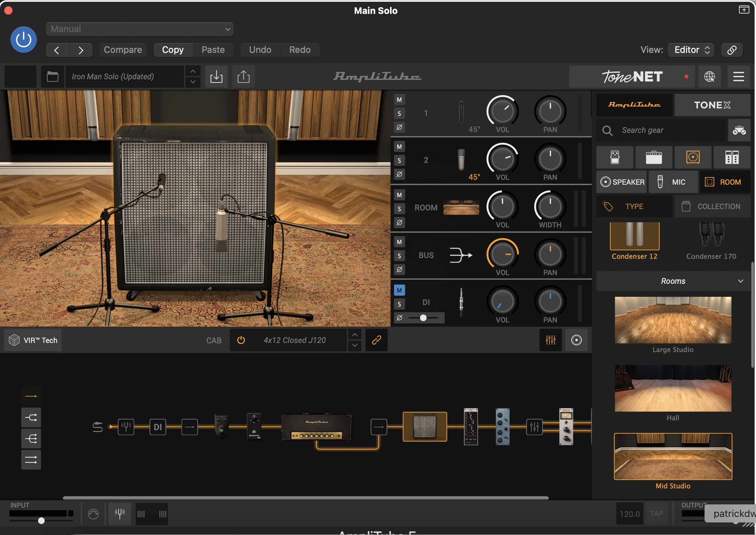Mute the BUS channel

tap(399, 242)
